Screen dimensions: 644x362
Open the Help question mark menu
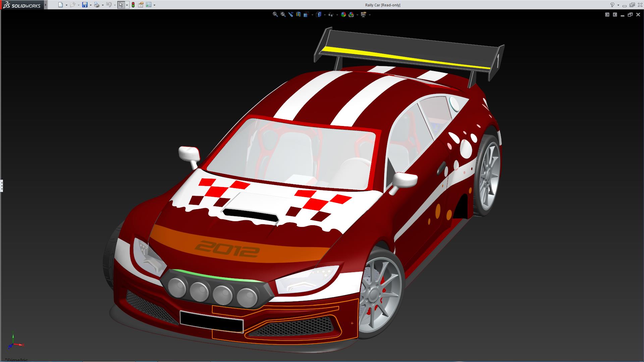click(612, 5)
